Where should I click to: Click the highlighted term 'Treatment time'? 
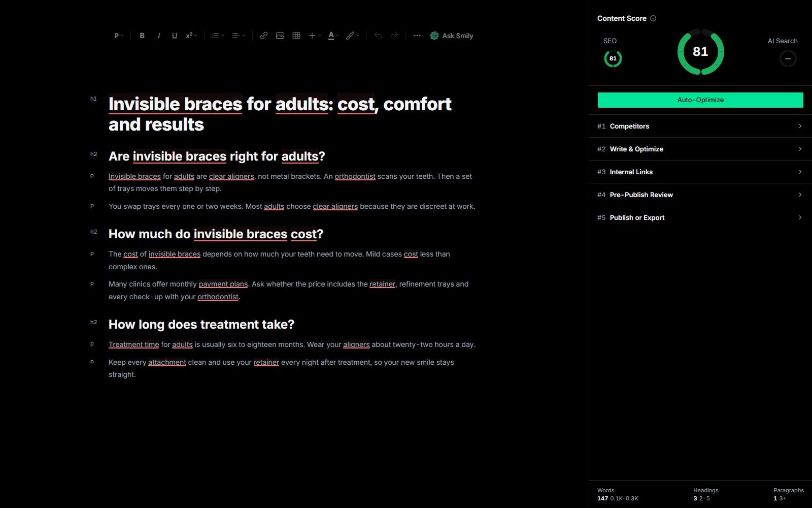133,344
